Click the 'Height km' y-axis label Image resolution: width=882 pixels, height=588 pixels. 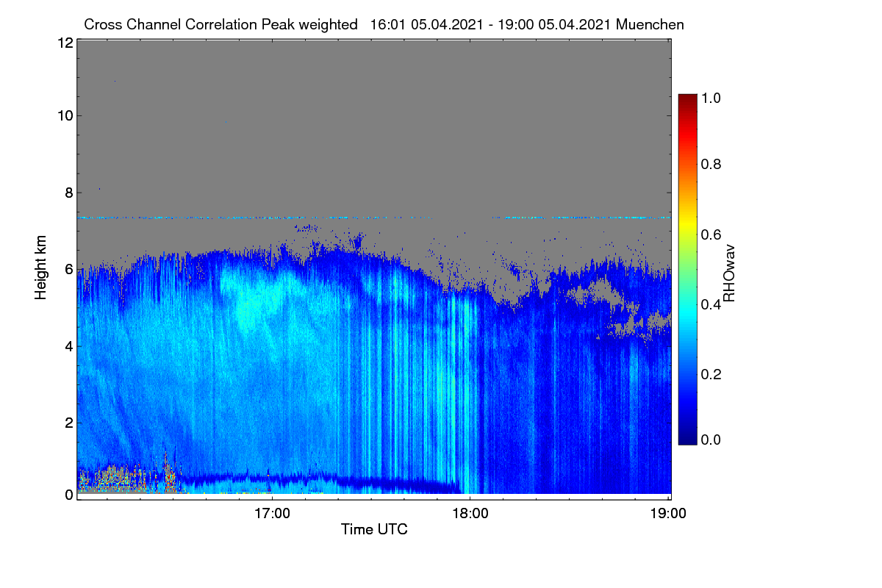pyautogui.click(x=40, y=268)
